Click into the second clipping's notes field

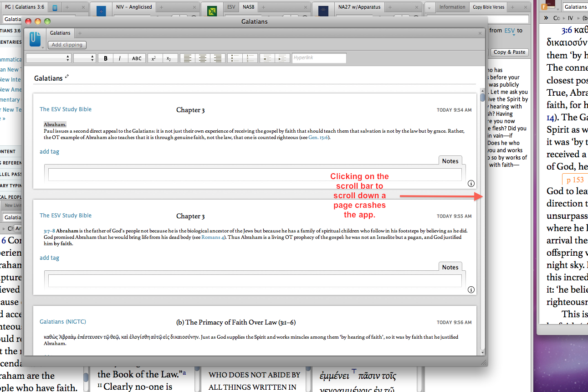255,281
